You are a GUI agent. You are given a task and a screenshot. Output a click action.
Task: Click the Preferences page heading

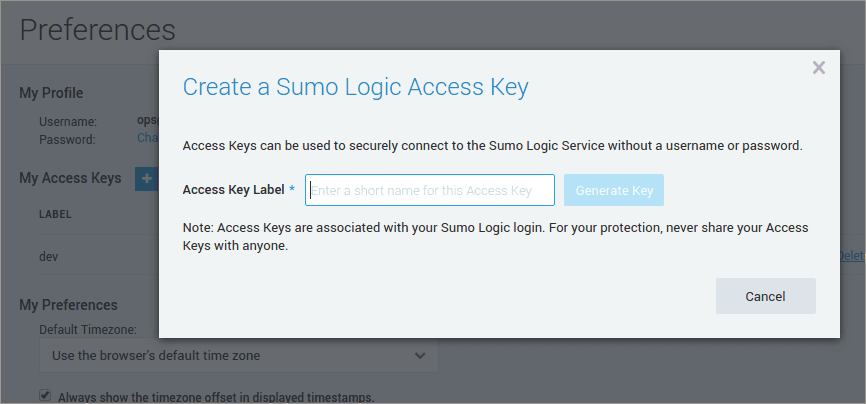pyautogui.click(x=97, y=30)
